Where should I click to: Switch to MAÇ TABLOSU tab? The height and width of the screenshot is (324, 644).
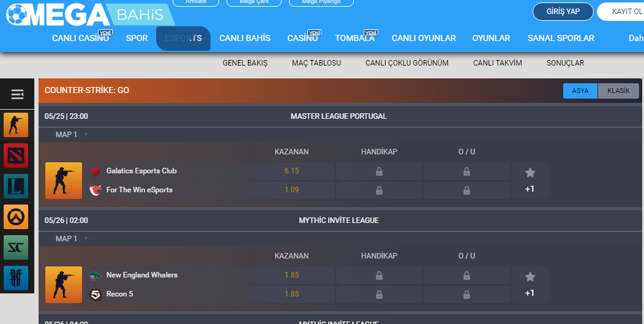[316, 63]
